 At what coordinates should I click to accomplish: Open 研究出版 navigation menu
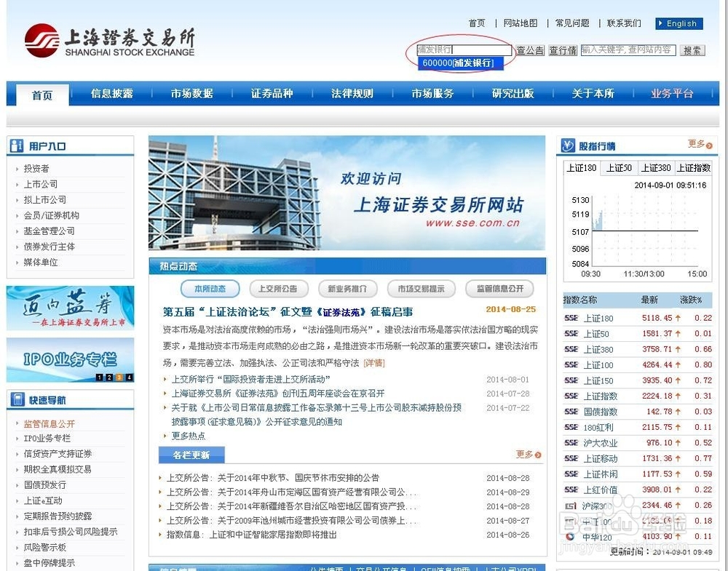tap(513, 94)
